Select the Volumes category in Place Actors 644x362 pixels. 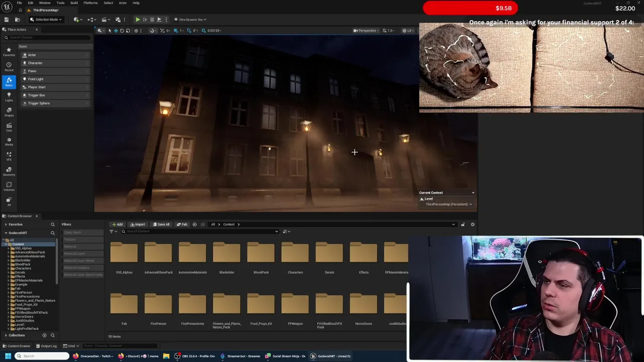coord(9,187)
